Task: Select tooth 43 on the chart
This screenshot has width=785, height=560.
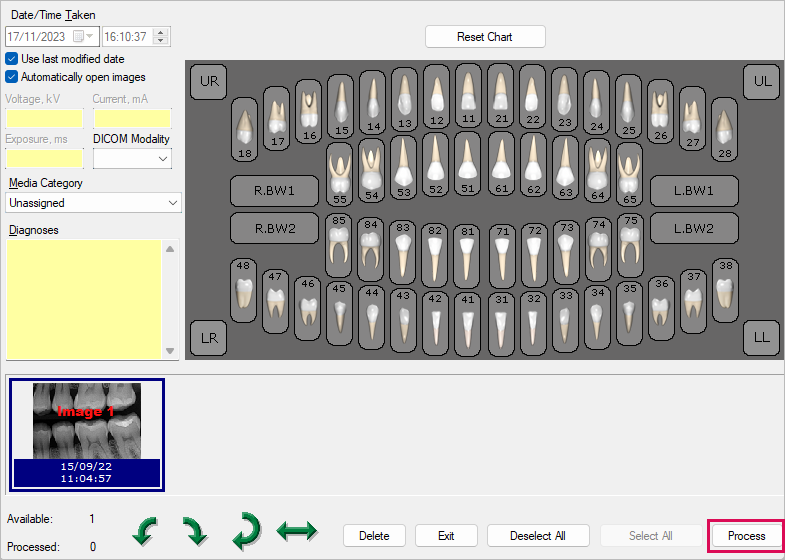Action: (404, 320)
